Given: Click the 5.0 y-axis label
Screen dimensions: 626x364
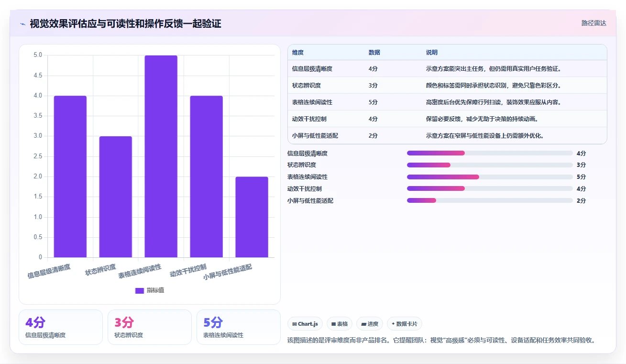Looking at the screenshot, I should 38,55.
